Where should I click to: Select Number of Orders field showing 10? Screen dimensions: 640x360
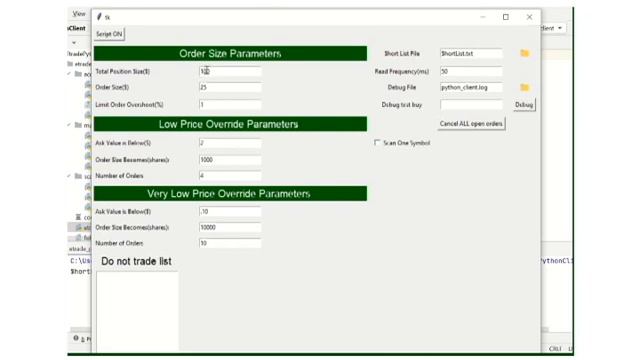click(230, 243)
